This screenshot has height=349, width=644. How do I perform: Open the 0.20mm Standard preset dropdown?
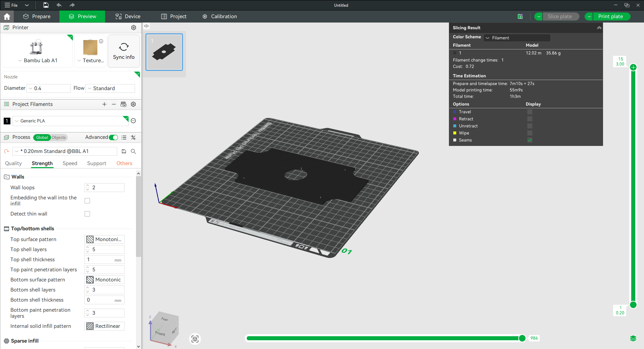65,151
